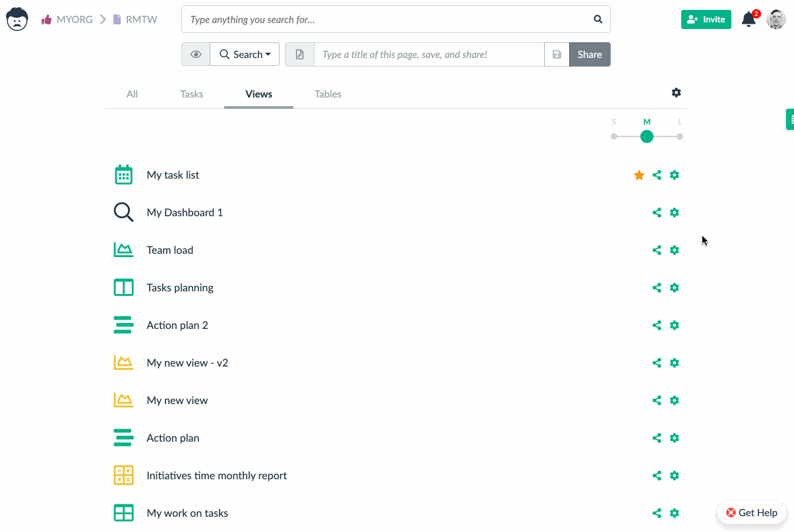Viewport: 794px width, 532px height.
Task: Click the table icon for My work on tasks
Action: 123,513
